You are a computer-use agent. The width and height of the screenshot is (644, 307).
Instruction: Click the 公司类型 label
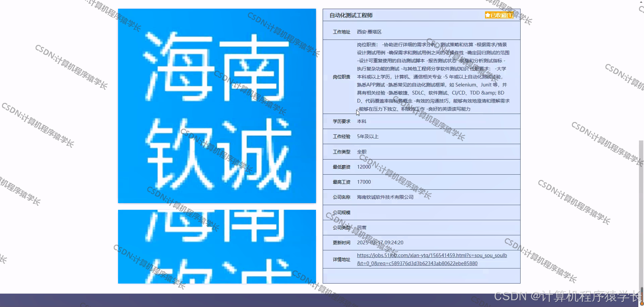(x=341, y=228)
